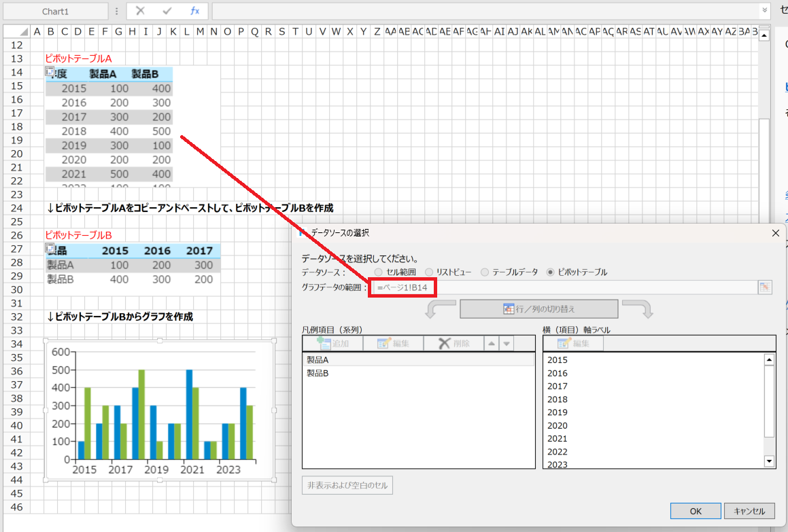The image size is (788, 532).
Task: Click the confirm checkmark in formula bar
Action: coord(167,11)
